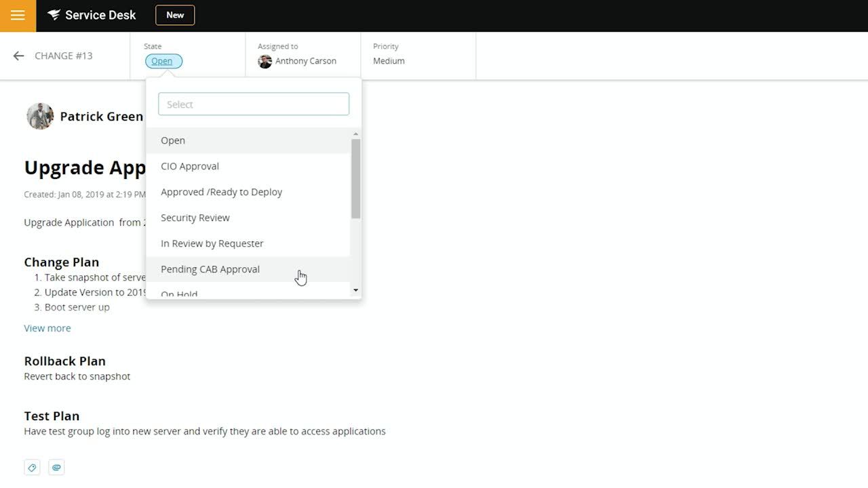Select Approved /Ready to Deploy state
The image size is (868, 488).
click(222, 192)
